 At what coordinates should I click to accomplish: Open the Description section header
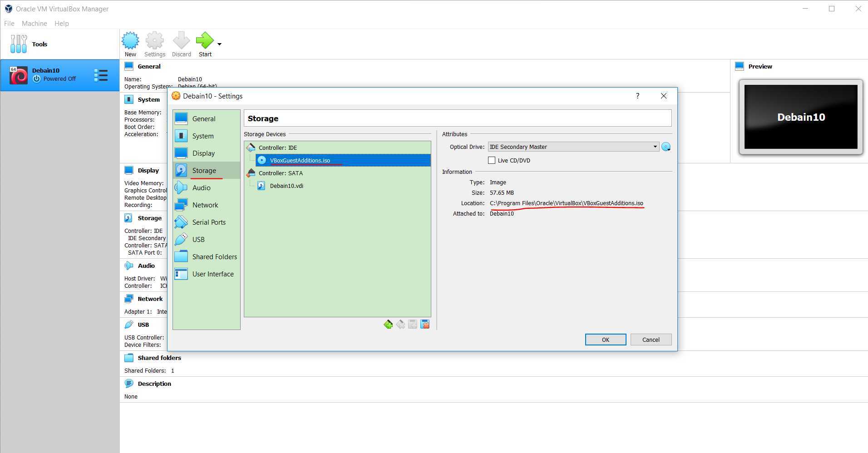click(x=154, y=384)
